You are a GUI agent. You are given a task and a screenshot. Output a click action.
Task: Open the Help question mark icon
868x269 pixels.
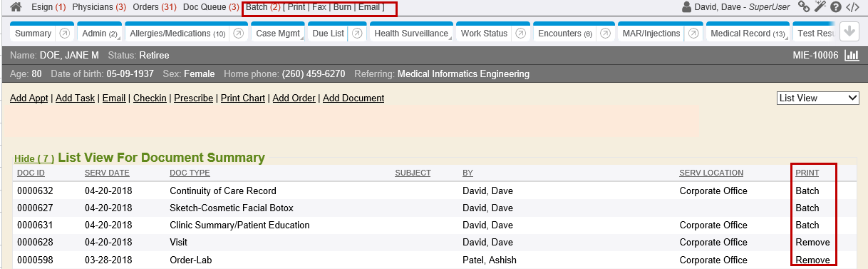[836, 7]
